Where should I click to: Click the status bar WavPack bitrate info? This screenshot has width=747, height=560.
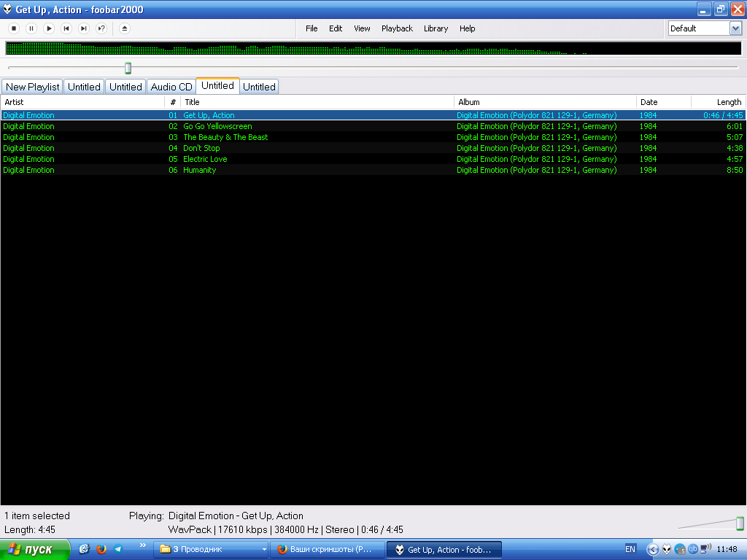(286, 529)
